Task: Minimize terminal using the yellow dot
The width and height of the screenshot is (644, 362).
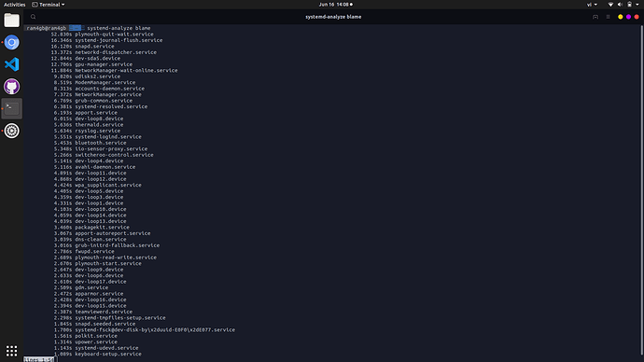Action: pos(620,17)
